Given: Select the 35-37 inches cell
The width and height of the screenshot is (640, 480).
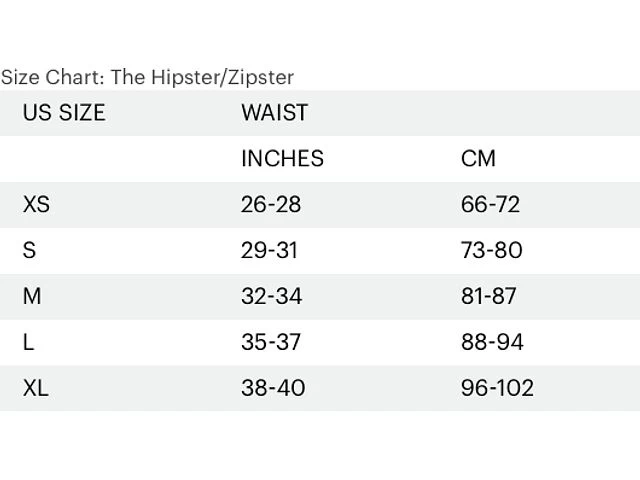Looking at the screenshot, I should pyautogui.click(x=271, y=342).
